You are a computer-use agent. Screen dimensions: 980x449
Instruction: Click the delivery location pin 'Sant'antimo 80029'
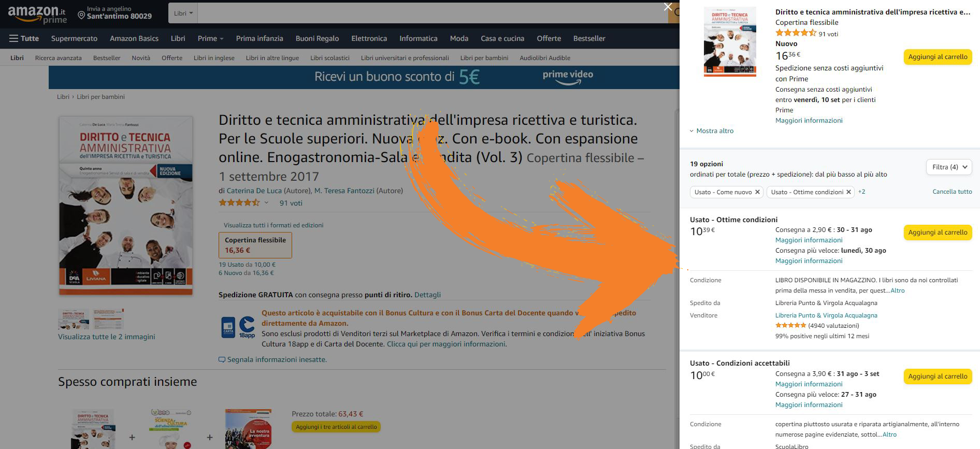tap(114, 13)
